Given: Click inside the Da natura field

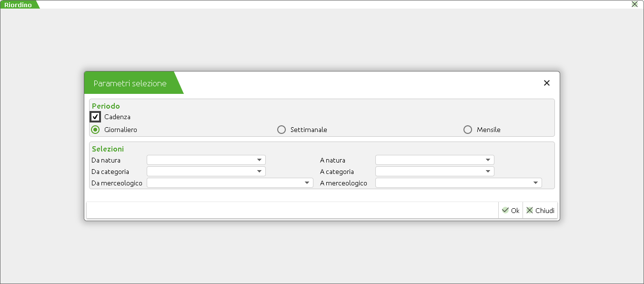Looking at the screenshot, I should point(201,160).
